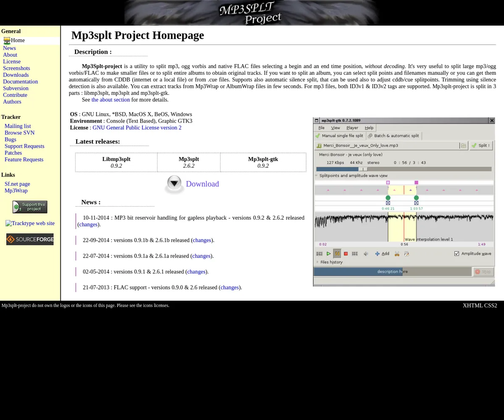Click the green splitpoint marker above 1:03:57
504x420 pixels.
coord(416,197)
